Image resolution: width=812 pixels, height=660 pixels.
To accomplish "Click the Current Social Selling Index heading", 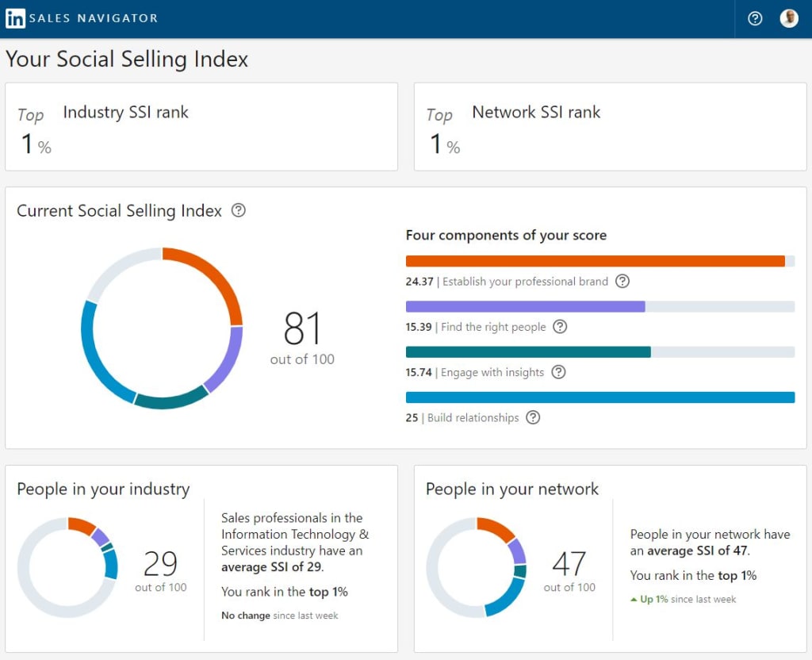I will [x=119, y=211].
